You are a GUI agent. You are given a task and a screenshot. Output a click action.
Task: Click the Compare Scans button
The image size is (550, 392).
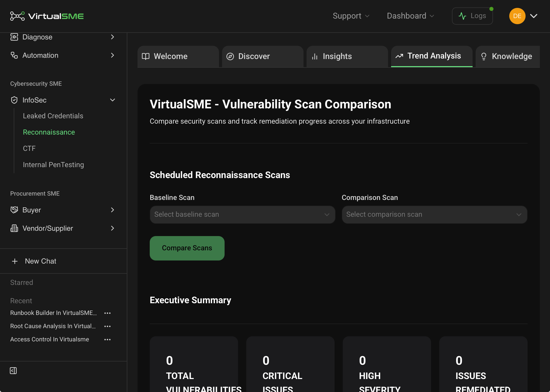tap(187, 248)
